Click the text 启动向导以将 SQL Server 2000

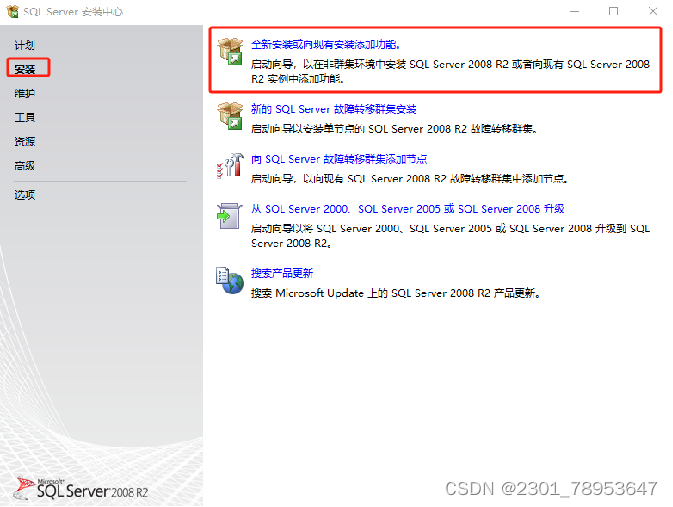(450, 236)
